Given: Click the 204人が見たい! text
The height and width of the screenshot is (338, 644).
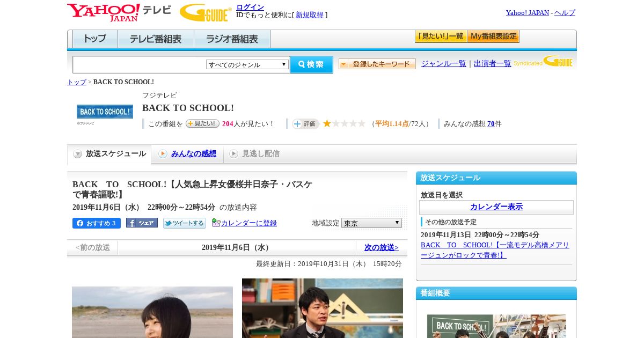Looking at the screenshot, I should (248, 124).
